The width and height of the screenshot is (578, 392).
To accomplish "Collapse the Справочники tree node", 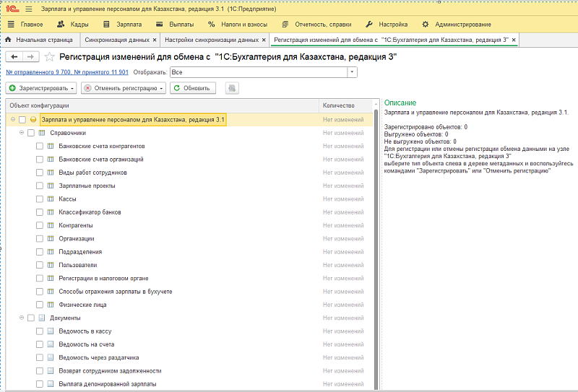I will click(22, 133).
